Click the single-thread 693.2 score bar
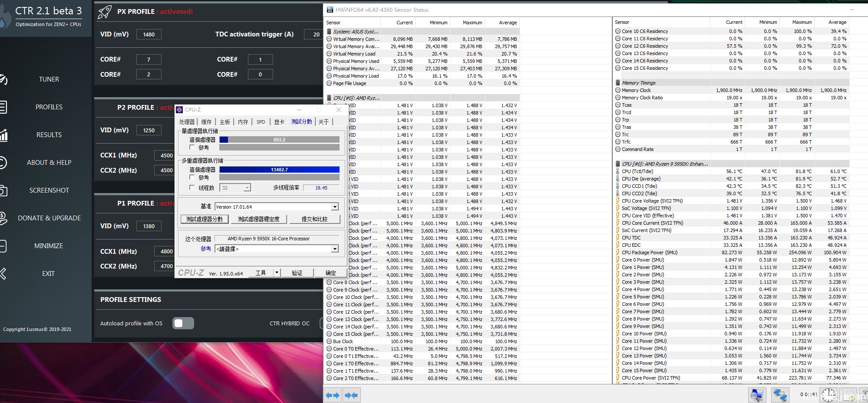This screenshot has width=868, height=403. point(279,140)
